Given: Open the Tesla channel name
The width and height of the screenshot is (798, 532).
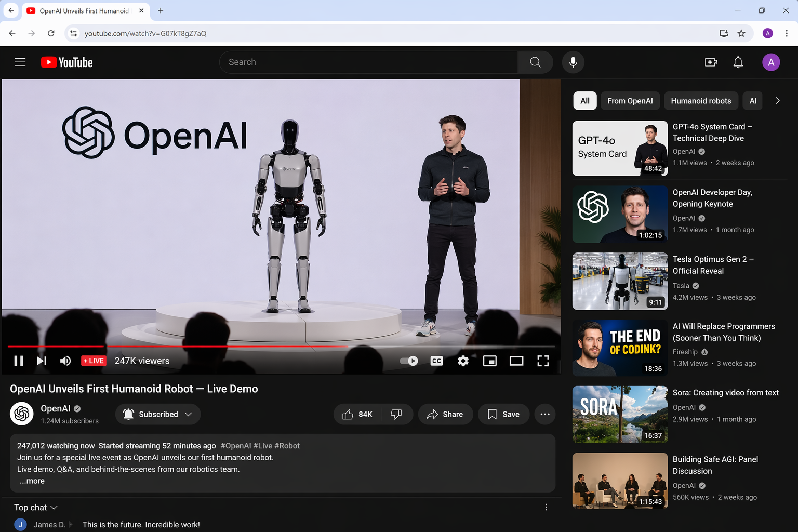Looking at the screenshot, I should click(x=681, y=286).
